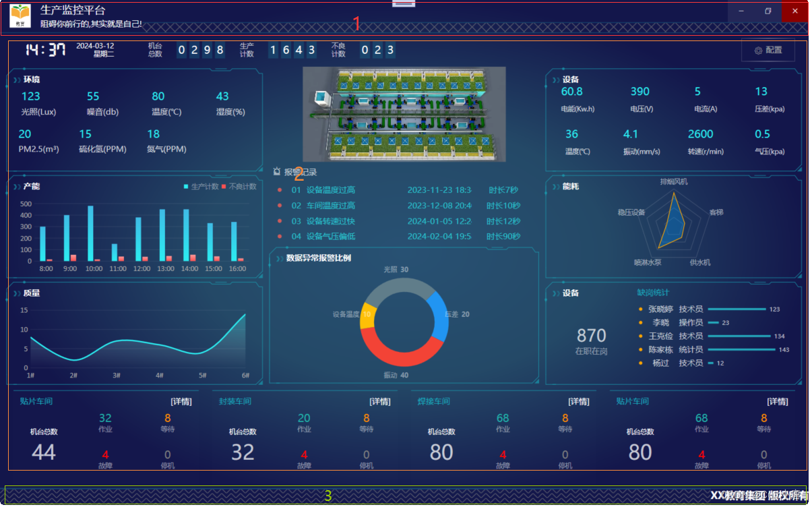Click the 湿度(%) value 43
Image resolution: width=812 pixels, height=507 pixels.
222,96
